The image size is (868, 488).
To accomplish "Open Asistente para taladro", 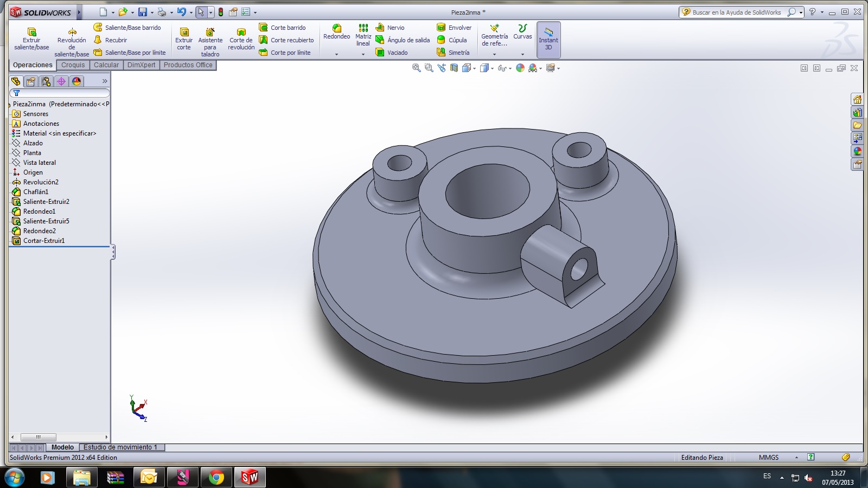I will [210, 42].
